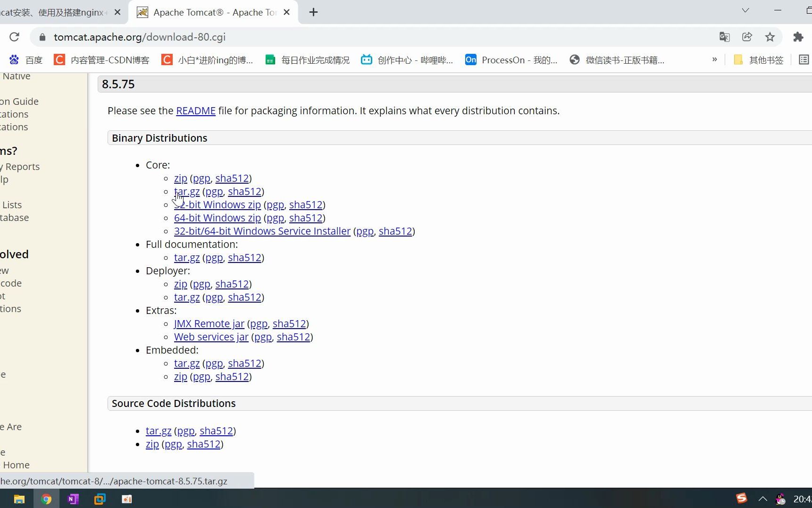Download the 64-bit Windows zip
Image resolution: width=812 pixels, height=508 pixels.
(218, 218)
